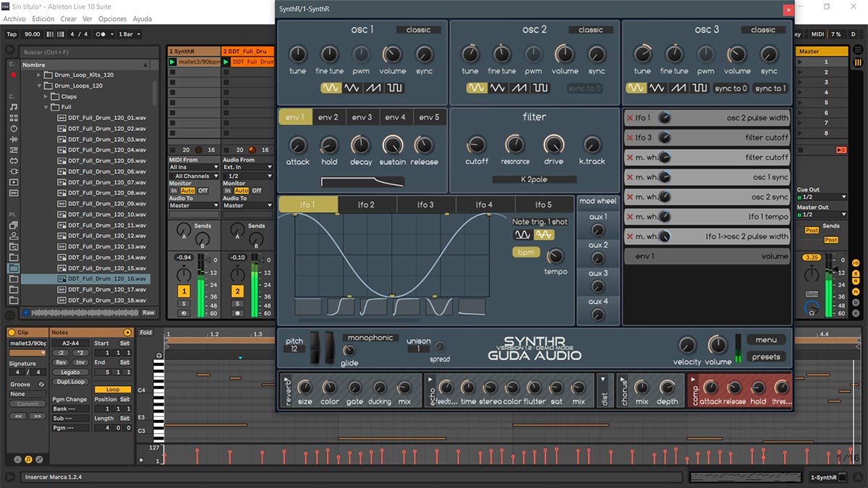Image resolution: width=868 pixels, height=488 pixels.
Task: Click the Tap tempo button
Action: pos(12,34)
